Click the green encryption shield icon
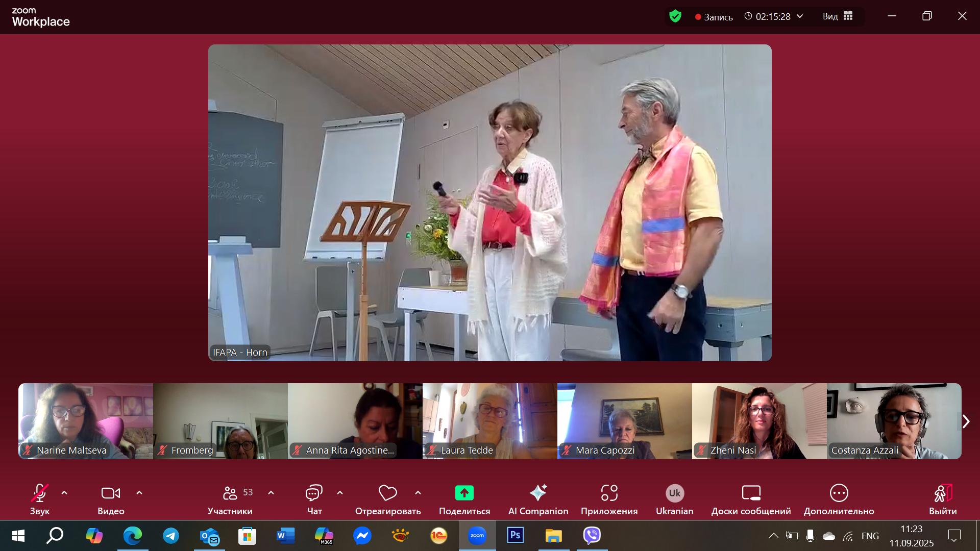Viewport: 980px width, 551px height. click(x=675, y=16)
